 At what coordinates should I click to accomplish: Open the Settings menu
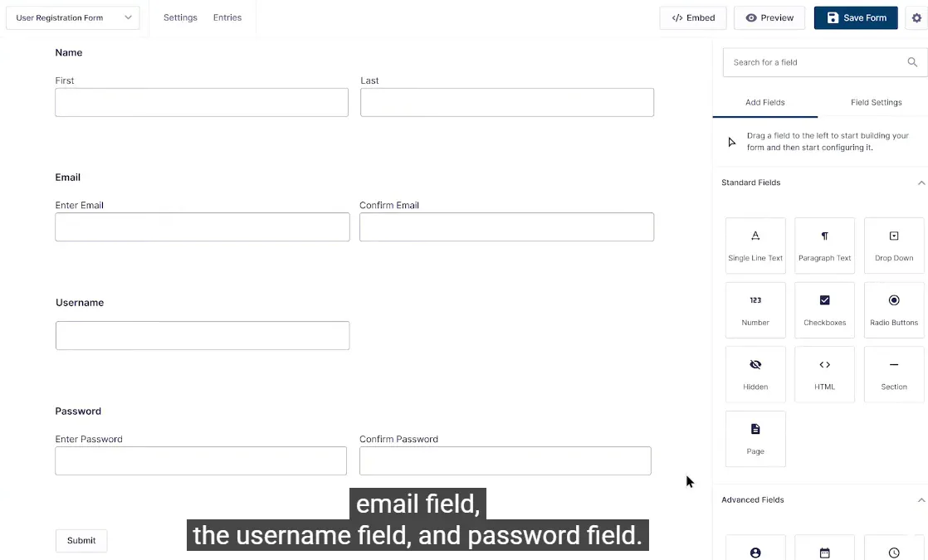click(180, 17)
